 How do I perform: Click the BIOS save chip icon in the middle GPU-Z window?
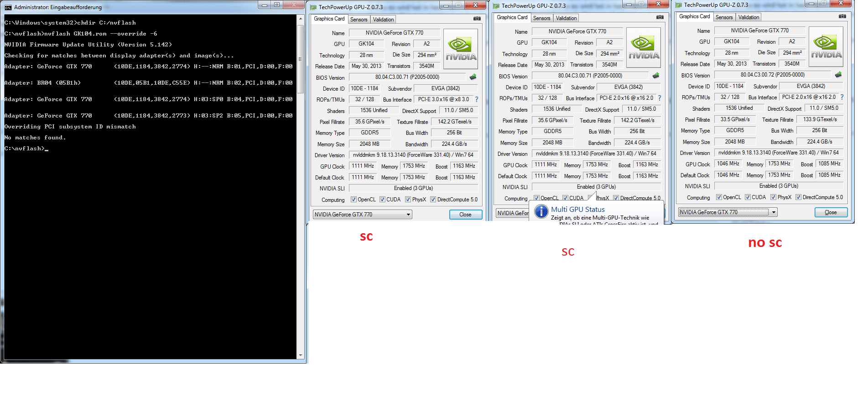[x=656, y=76]
